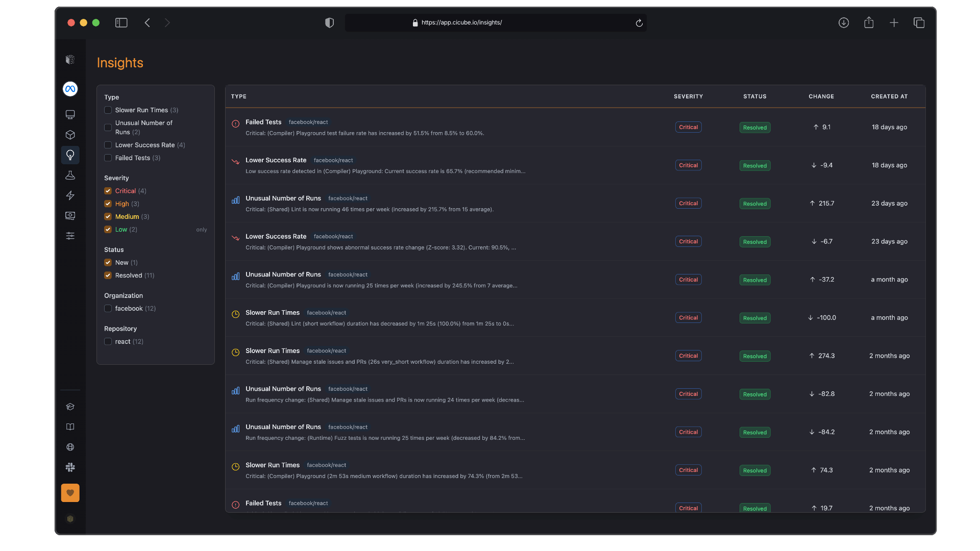
Task: Sort by the CREATED AT column header
Action: [889, 96]
